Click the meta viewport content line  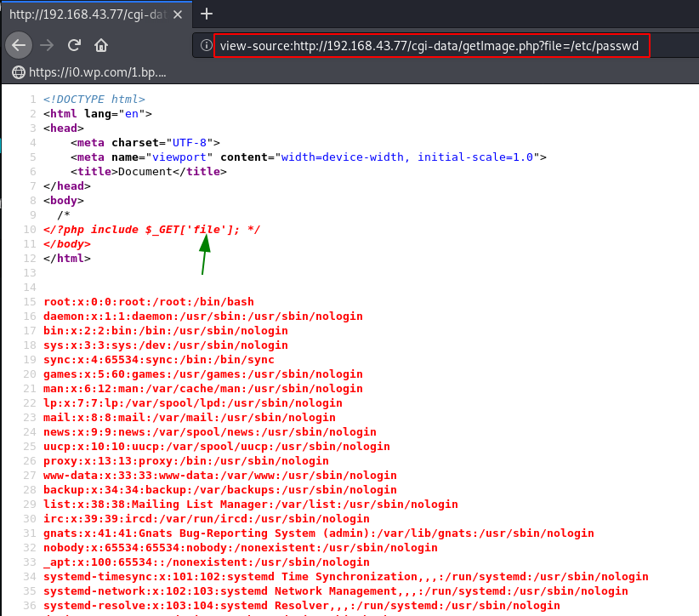coord(309,157)
